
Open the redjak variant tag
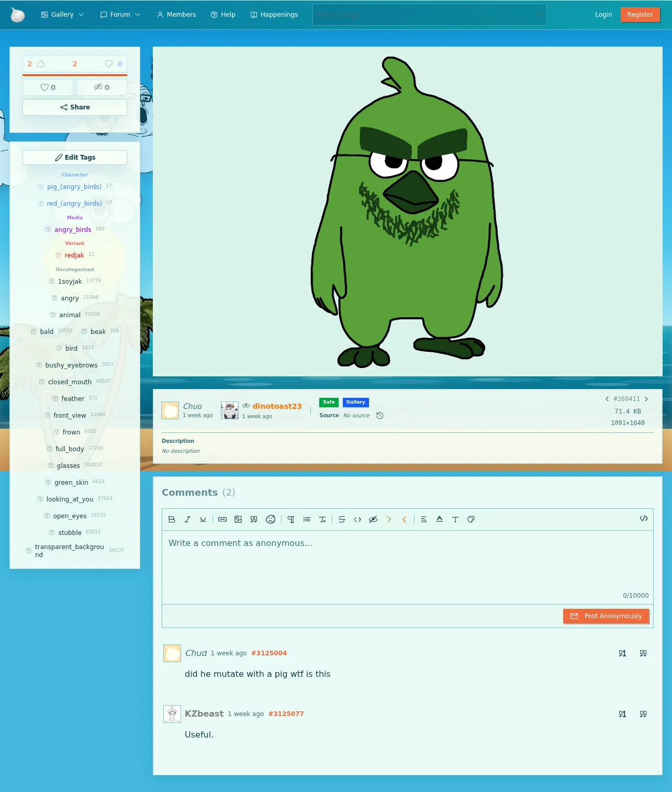tap(74, 255)
